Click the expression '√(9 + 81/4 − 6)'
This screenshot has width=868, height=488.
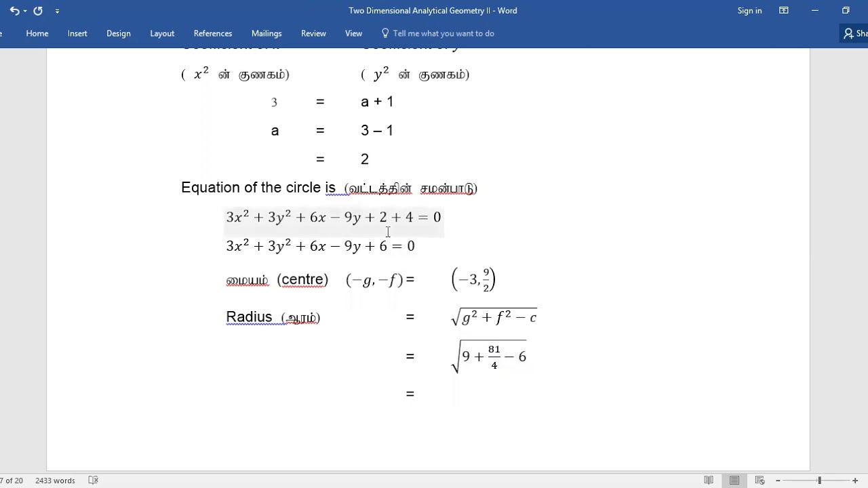(x=489, y=357)
